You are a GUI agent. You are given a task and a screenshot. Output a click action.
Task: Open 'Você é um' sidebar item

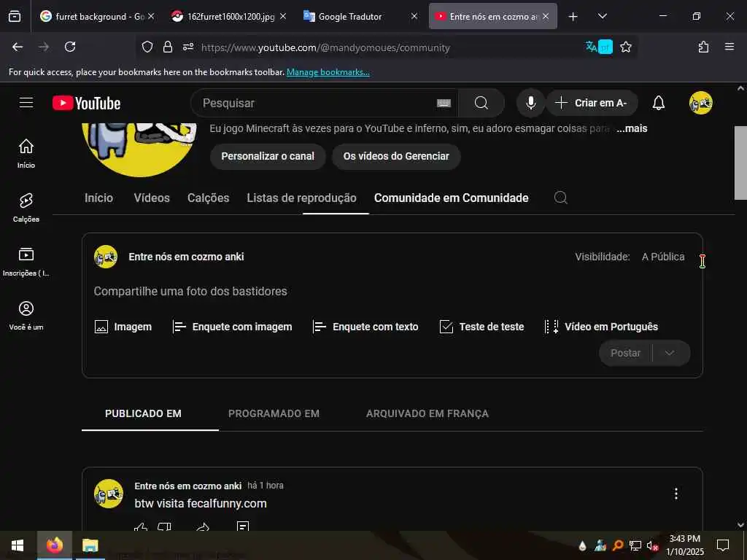pyautogui.click(x=26, y=316)
